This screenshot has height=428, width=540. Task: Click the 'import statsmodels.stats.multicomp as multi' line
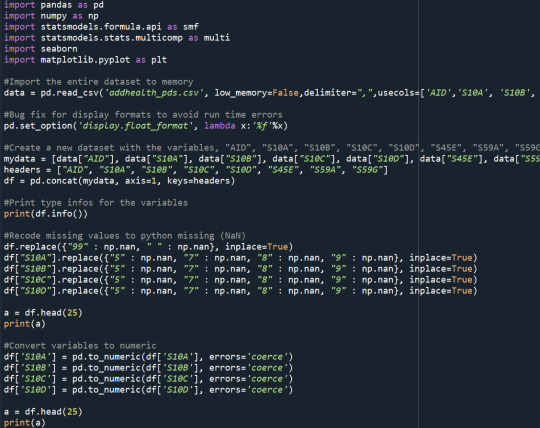[x=117, y=38]
